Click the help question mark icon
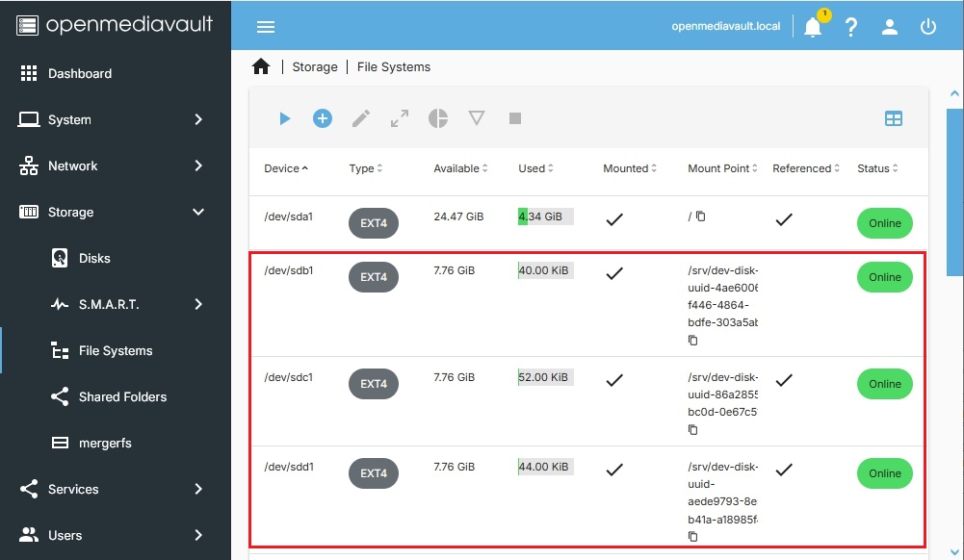This screenshot has height=560, width=964. [x=851, y=27]
